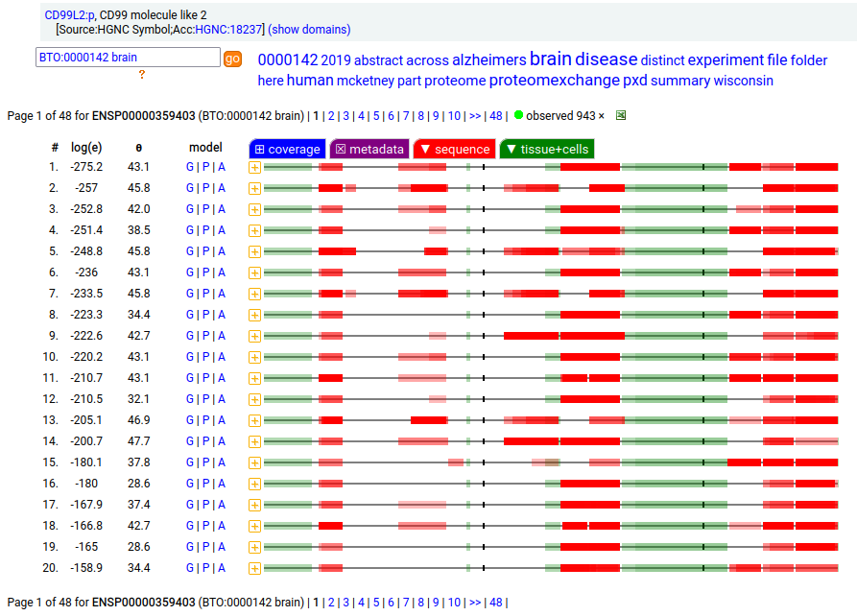Screen dimensions: 857x616
Task: Click the orange go button
Action: (232, 59)
